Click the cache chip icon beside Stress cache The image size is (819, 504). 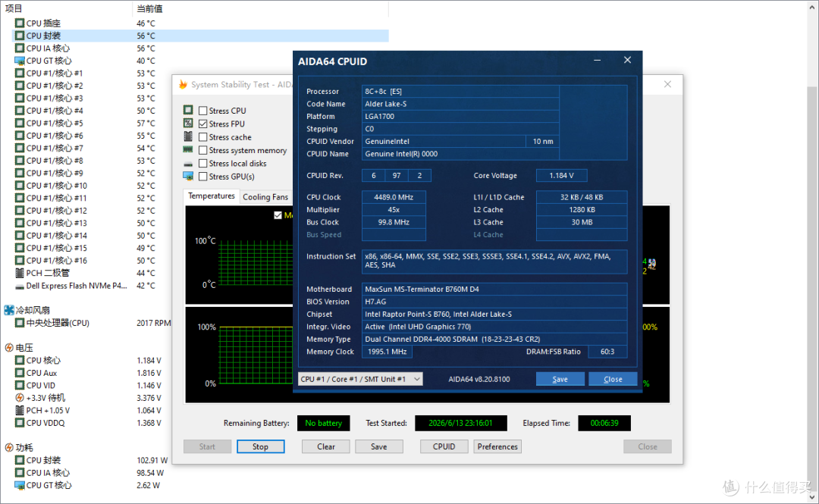coord(188,136)
